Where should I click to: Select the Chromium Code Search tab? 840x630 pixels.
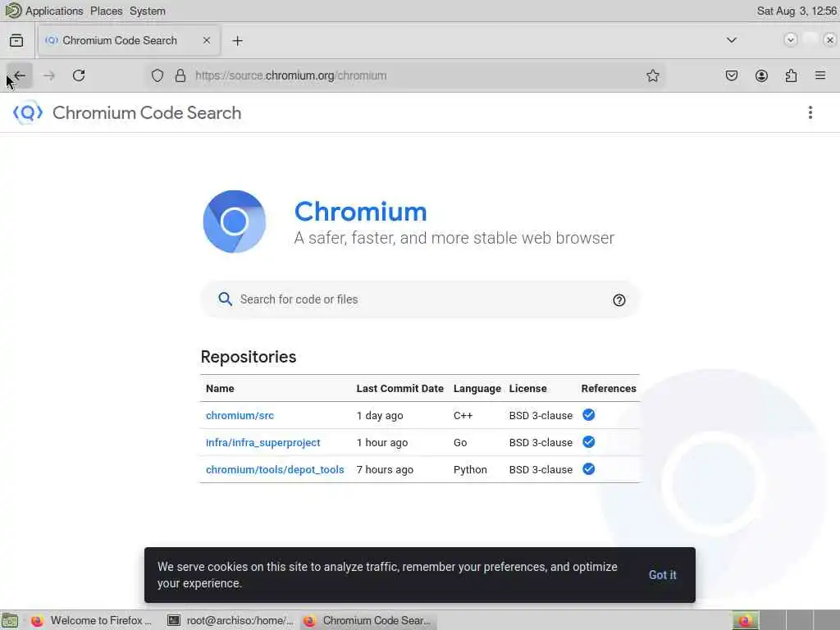[129, 40]
